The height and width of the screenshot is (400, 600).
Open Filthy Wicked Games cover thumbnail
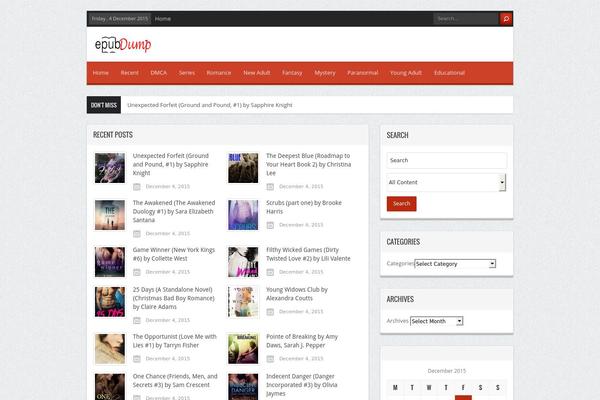[243, 262]
